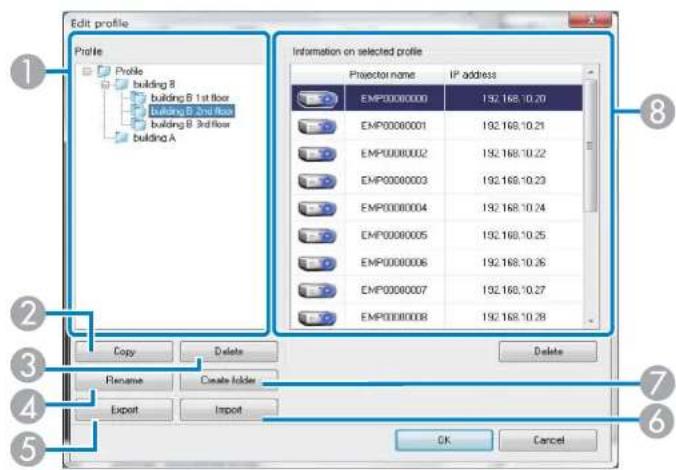Click the projector icon for EMP00080007
This screenshot has height=470, width=676.
[x=317, y=290]
